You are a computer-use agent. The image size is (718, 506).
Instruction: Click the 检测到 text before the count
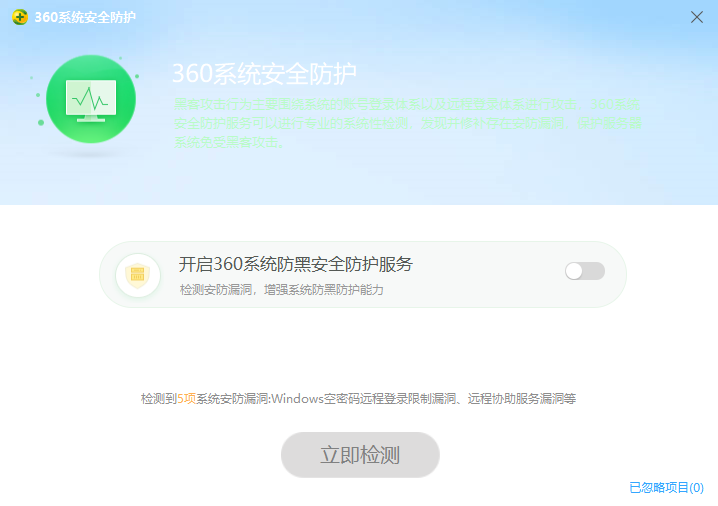coord(158,399)
